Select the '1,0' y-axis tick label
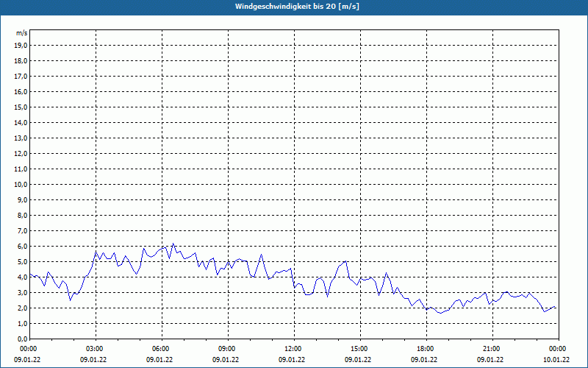 pyautogui.click(x=22, y=323)
